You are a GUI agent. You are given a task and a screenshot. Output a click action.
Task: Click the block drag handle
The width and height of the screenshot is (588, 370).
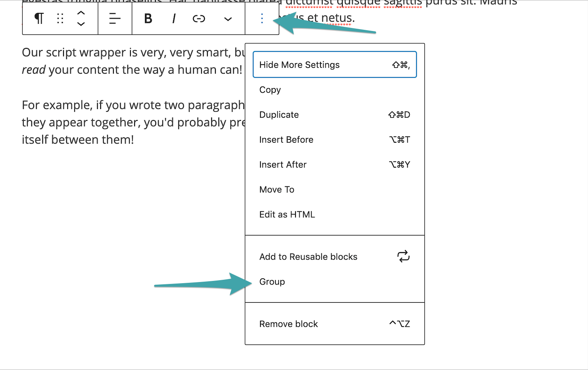click(x=60, y=18)
